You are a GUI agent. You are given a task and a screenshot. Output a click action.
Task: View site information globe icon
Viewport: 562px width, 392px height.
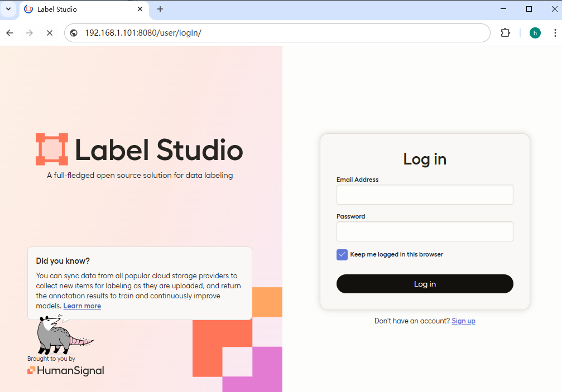(74, 33)
